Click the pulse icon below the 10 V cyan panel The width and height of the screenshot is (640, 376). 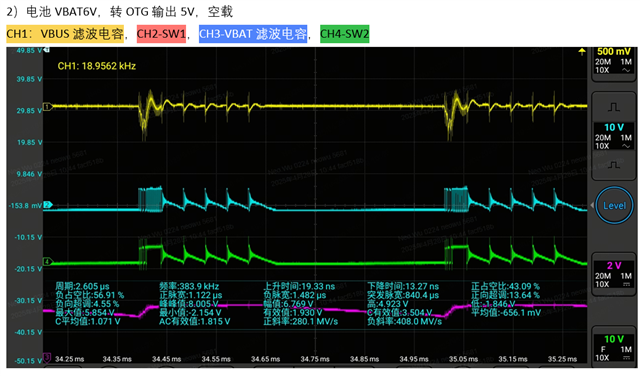(x=613, y=165)
